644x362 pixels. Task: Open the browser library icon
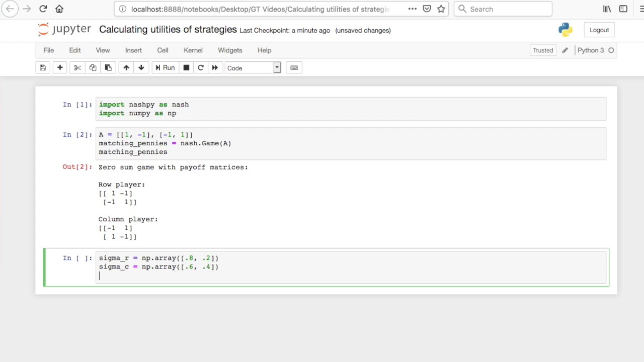[607, 9]
